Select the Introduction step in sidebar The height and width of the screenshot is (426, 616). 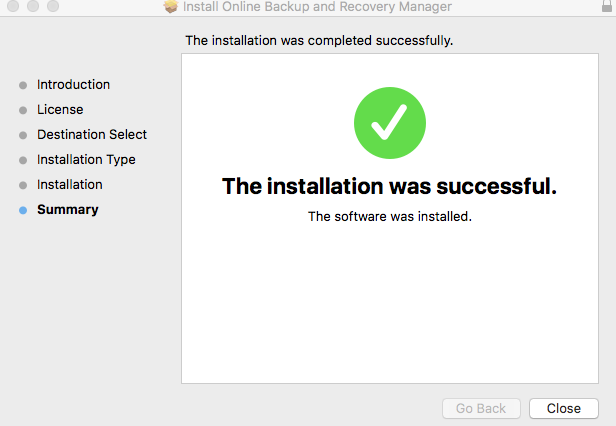click(73, 84)
